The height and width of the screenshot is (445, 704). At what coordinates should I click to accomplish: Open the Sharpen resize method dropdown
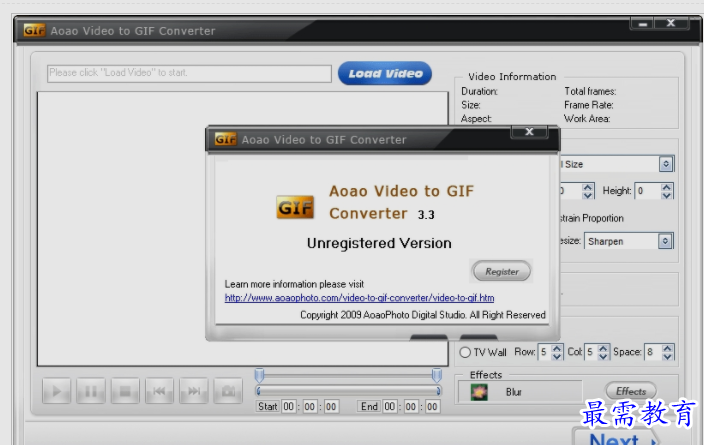tap(665, 241)
